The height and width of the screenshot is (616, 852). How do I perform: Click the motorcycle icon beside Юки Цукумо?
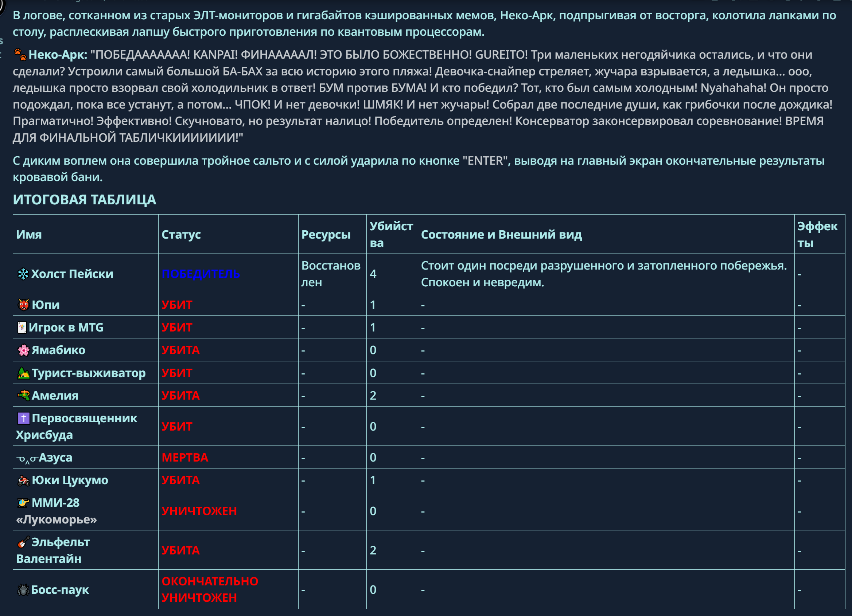(x=24, y=480)
